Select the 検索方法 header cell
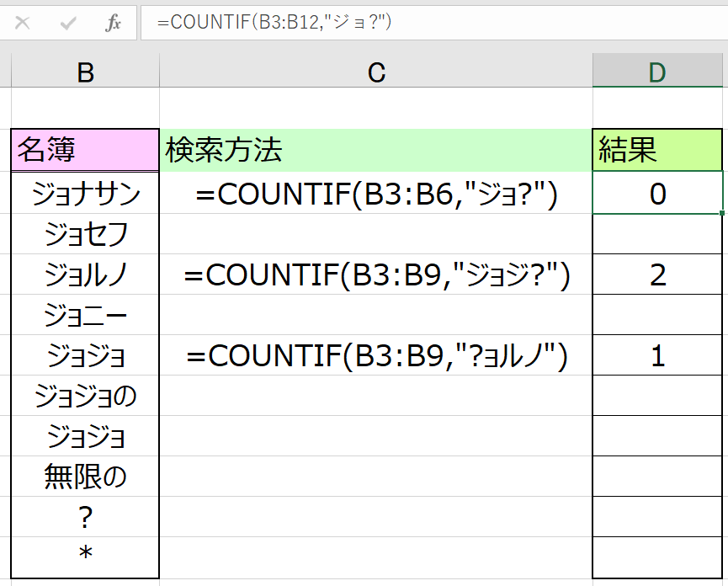The width and height of the screenshot is (728, 586). tap(376, 150)
